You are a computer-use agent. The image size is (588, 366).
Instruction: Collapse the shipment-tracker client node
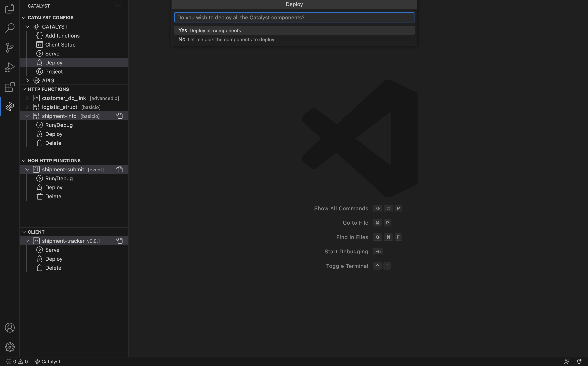tap(27, 241)
